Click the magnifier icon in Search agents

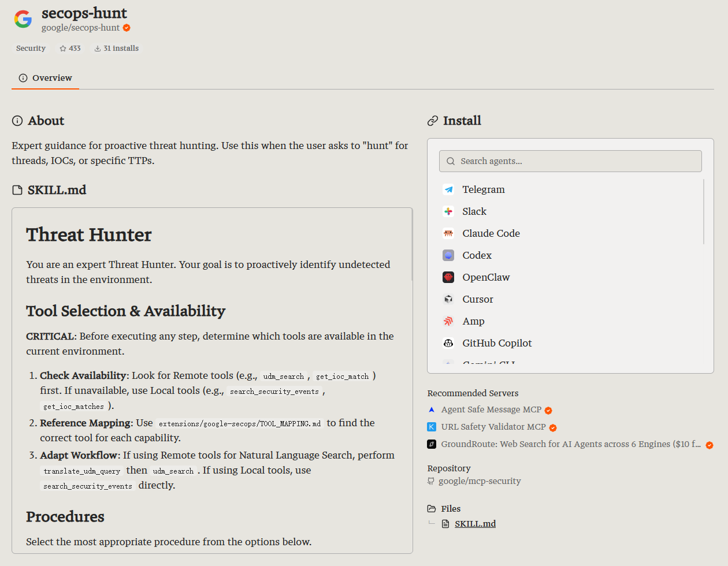tap(451, 161)
